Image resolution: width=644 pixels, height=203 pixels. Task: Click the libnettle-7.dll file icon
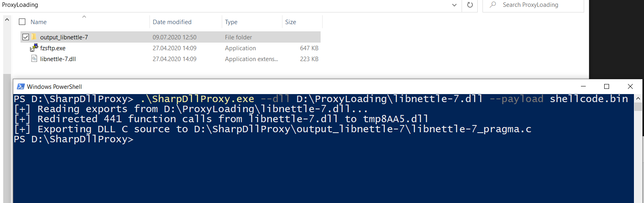coord(34,59)
